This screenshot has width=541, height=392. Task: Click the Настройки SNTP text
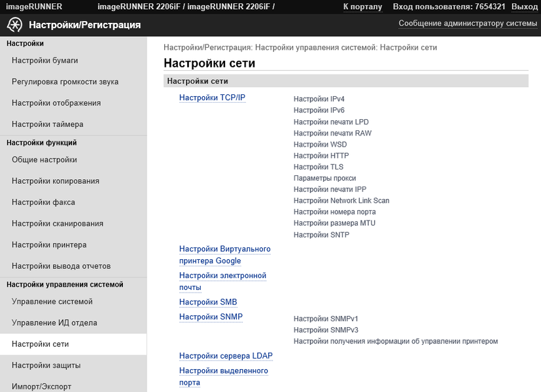tap(322, 235)
